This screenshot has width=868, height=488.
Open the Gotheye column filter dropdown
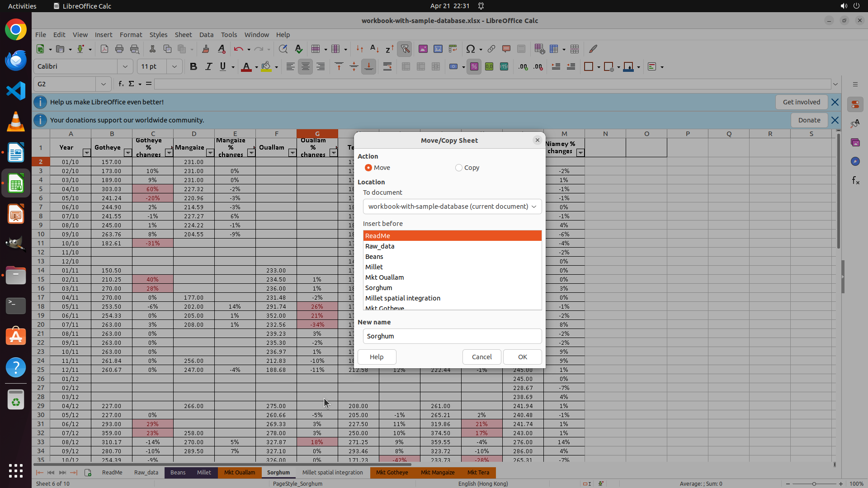tap(127, 153)
